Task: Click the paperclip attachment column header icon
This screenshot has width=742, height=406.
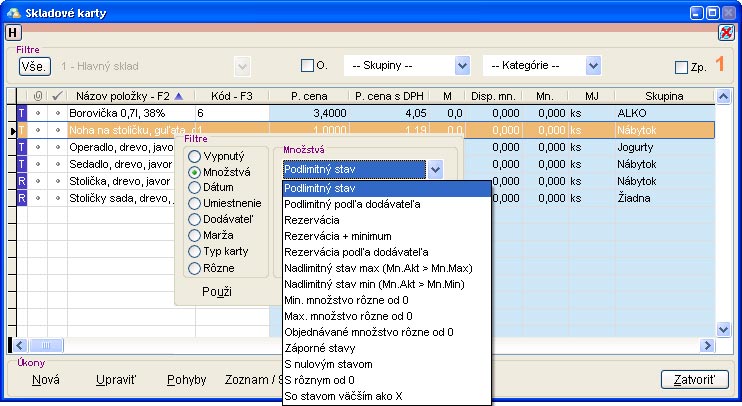Action: point(38,96)
